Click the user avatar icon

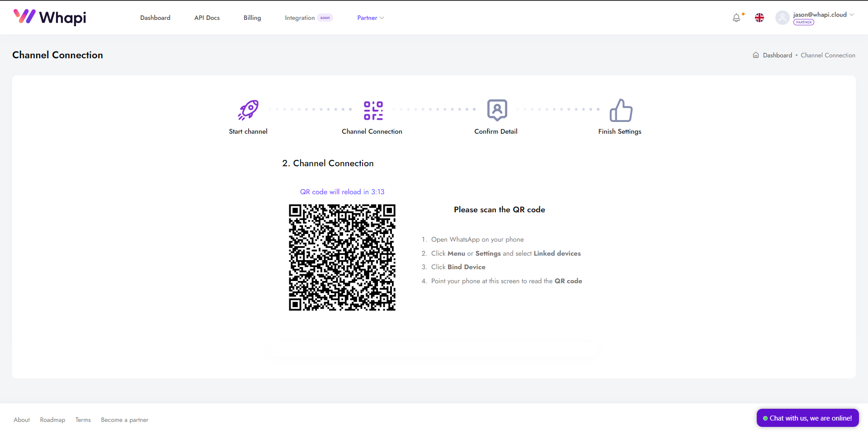(x=782, y=18)
